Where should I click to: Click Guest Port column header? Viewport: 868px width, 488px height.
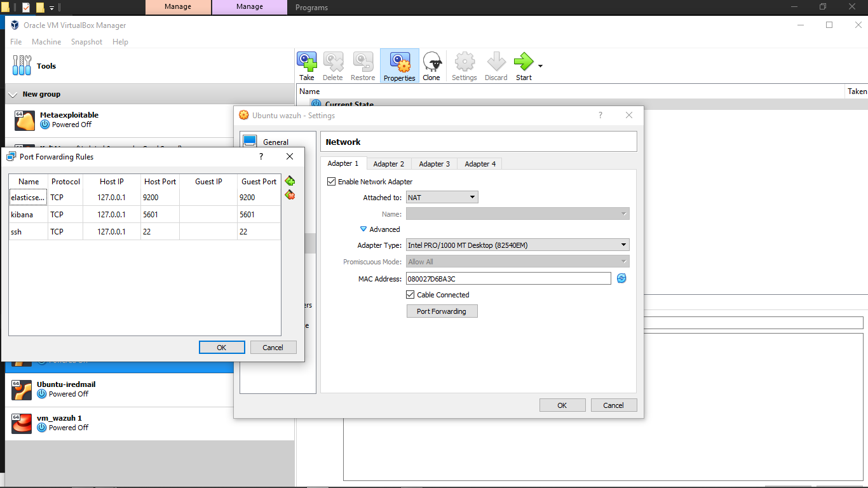pyautogui.click(x=259, y=182)
